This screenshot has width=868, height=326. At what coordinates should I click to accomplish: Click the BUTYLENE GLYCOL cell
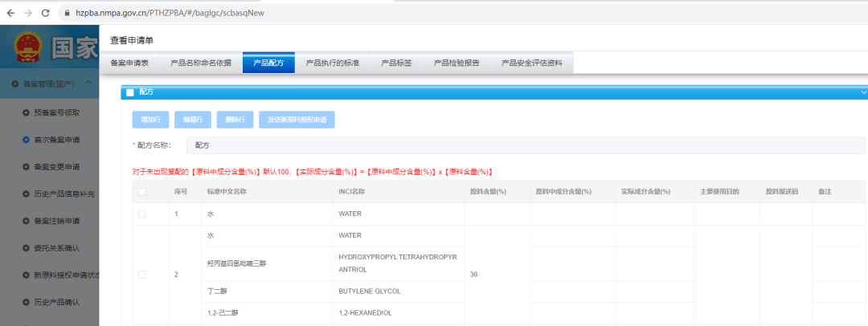[399, 291]
